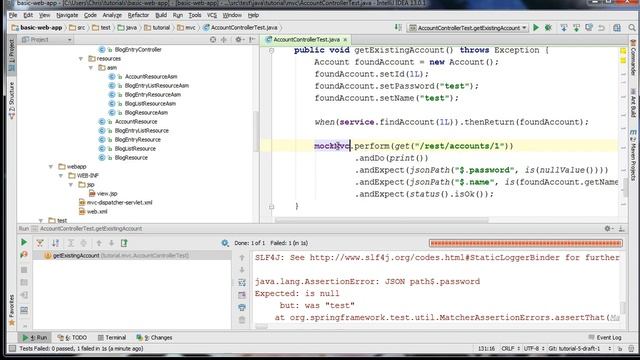Image resolution: width=640 pixels, height=360 pixels.
Task: Clear console with trash icon
Action: [x=242, y=320]
